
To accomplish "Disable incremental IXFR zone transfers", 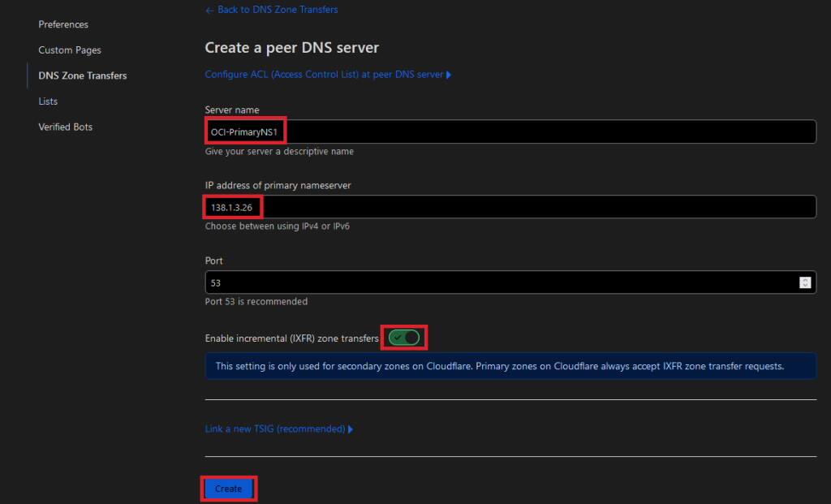I will pos(403,338).
